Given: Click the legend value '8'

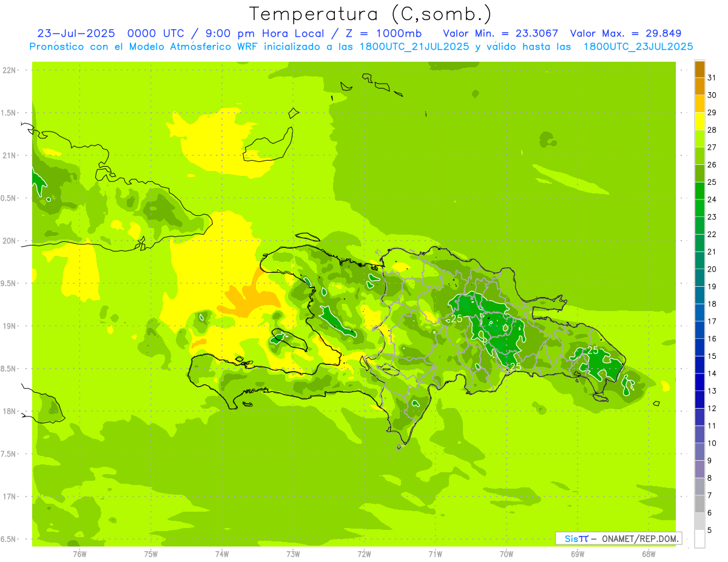Looking at the screenshot, I should pyautogui.click(x=710, y=478).
